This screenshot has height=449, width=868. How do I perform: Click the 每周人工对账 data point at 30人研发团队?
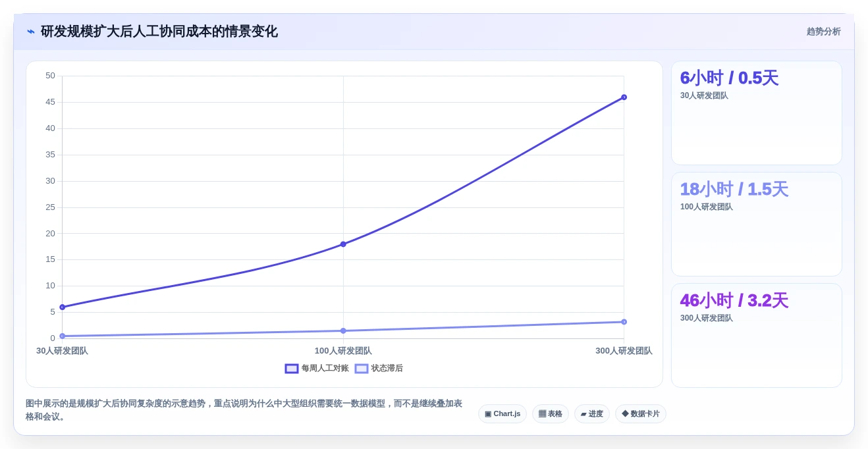pos(63,307)
